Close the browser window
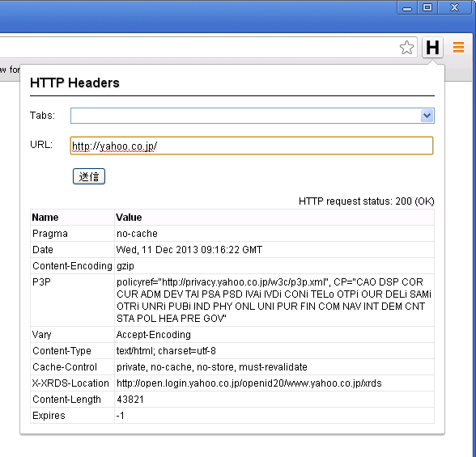This screenshot has height=457, width=476. point(454,7)
